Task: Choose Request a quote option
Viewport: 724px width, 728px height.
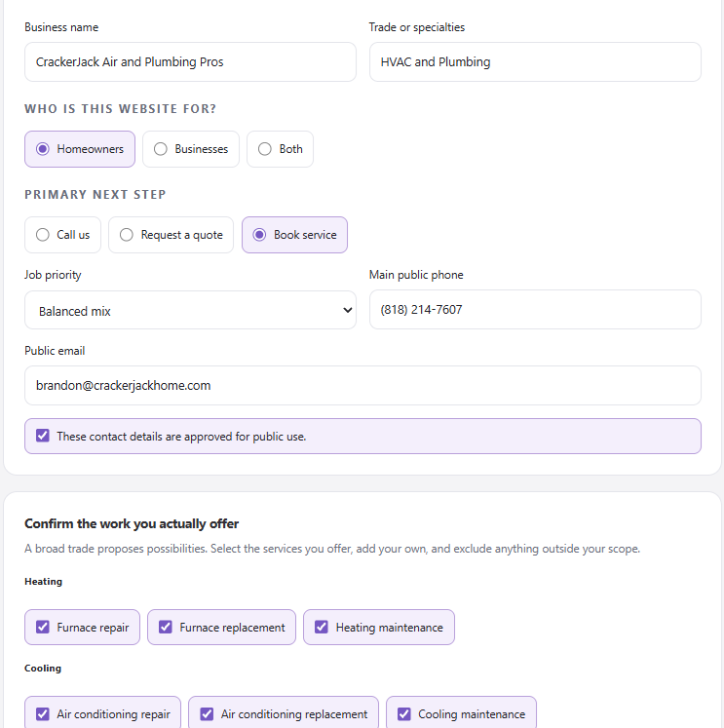Action: pos(171,235)
